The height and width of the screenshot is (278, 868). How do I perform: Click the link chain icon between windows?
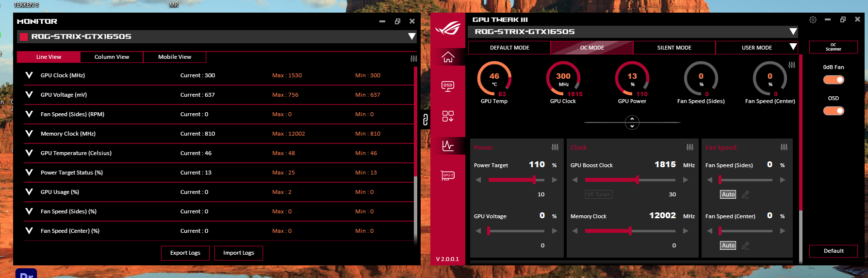tap(426, 120)
